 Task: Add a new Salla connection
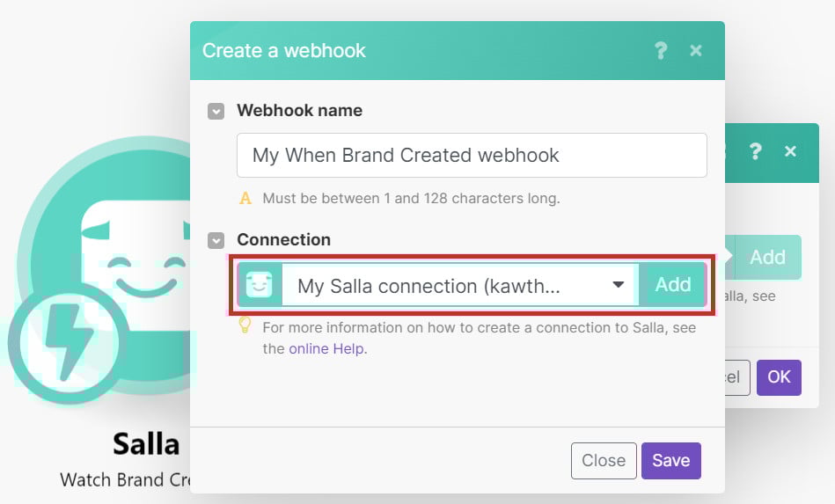point(672,285)
